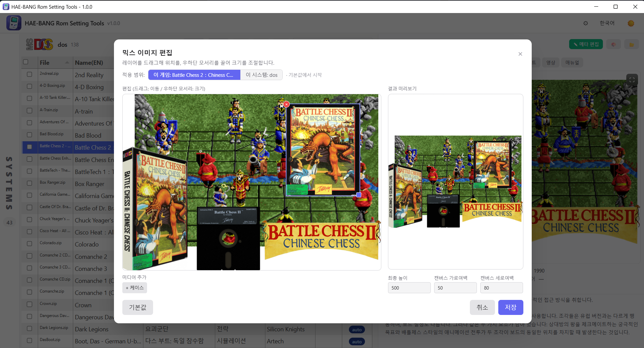The image size is (644, 348).
Task: Open settings gear in app header
Action: pos(586,23)
